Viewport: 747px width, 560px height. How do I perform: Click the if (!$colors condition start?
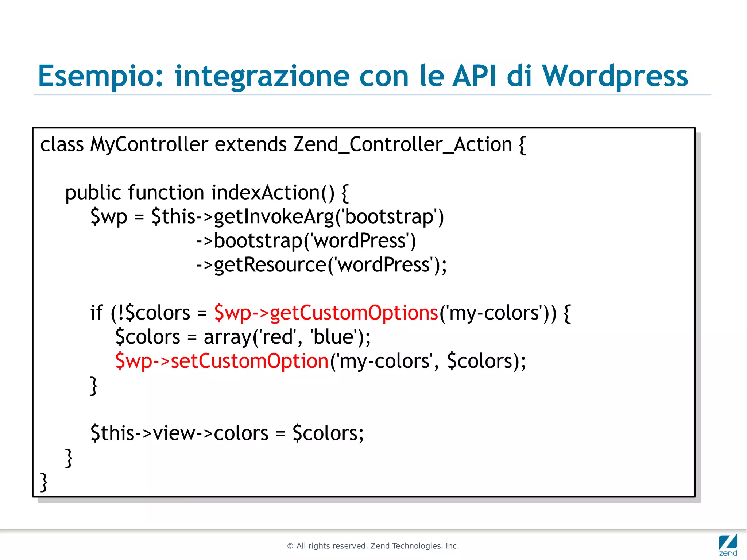(x=140, y=313)
